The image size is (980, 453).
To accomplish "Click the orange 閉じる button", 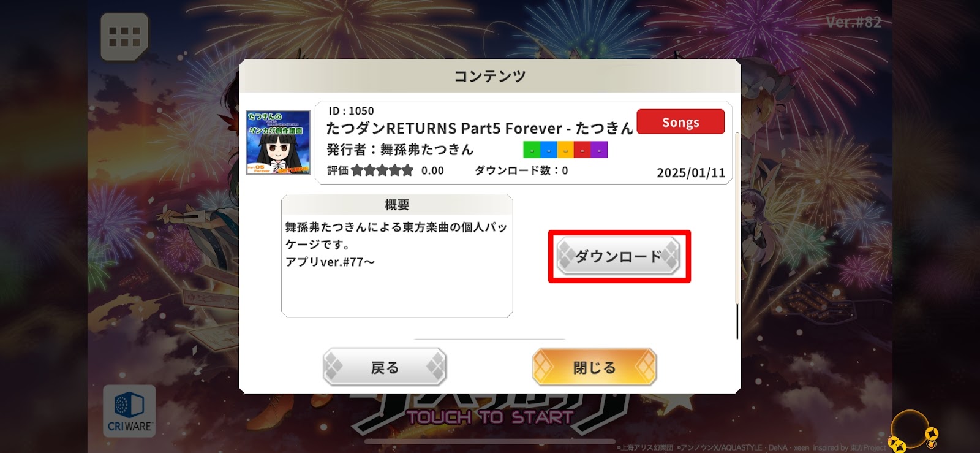I will [x=595, y=367].
